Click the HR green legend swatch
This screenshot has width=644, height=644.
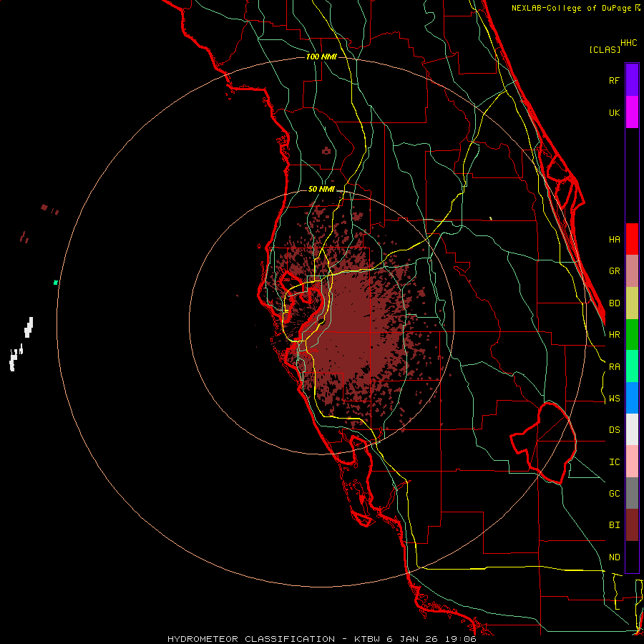click(632, 335)
